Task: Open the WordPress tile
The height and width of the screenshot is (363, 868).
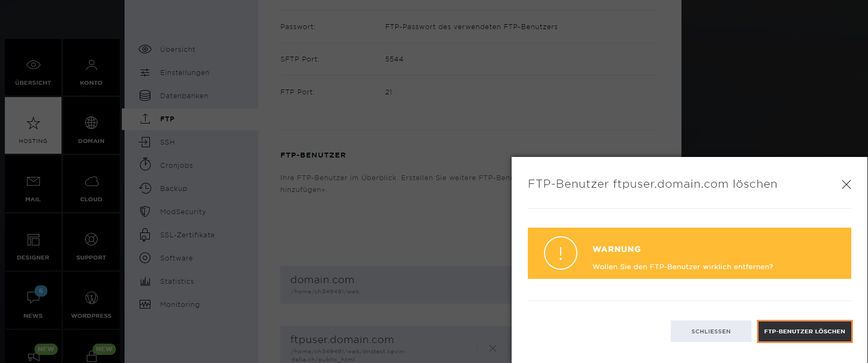Action: coord(91,300)
